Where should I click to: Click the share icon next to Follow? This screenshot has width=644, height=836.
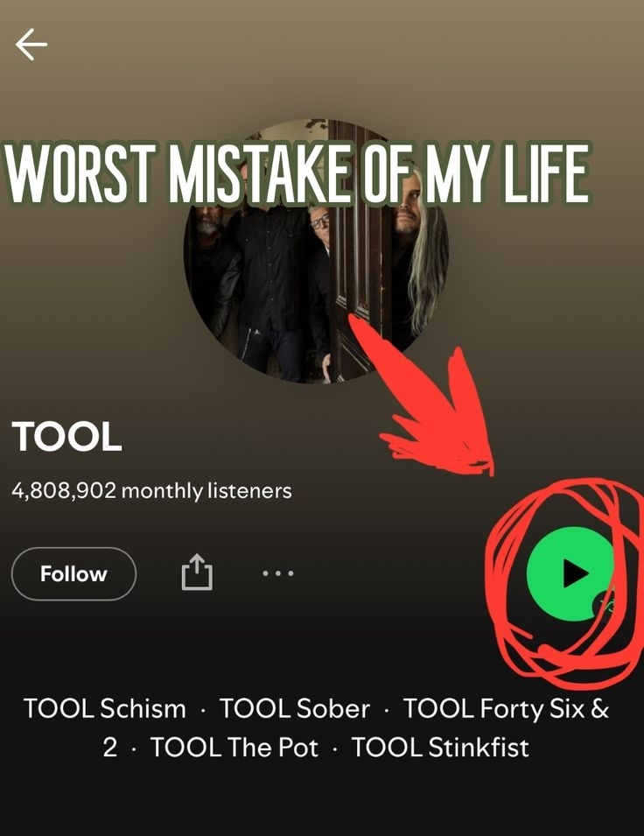197,574
